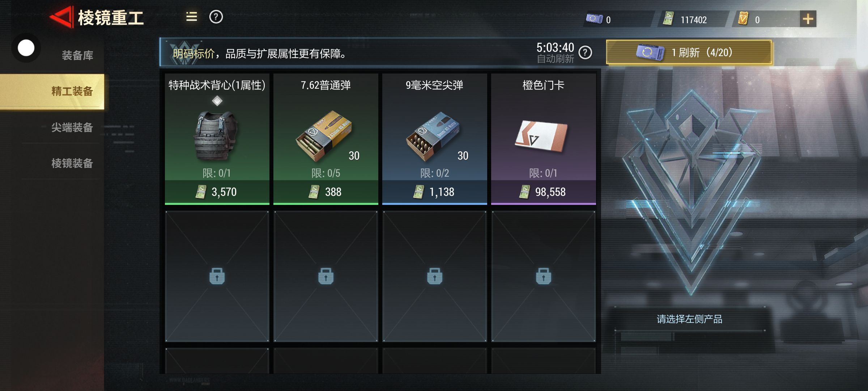Tap the cash balance 117402
The height and width of the screenshot is (391, 868).
point(693,20)
